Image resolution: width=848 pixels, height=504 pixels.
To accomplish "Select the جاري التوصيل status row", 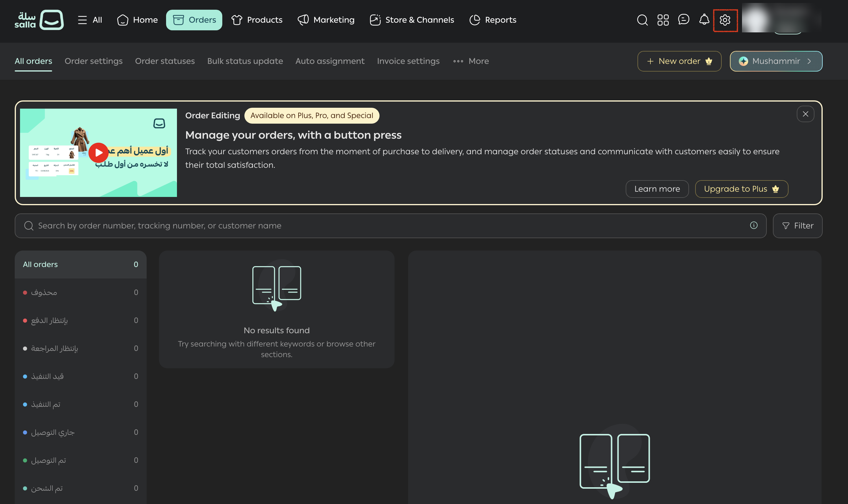I will [x=80, y=432].
